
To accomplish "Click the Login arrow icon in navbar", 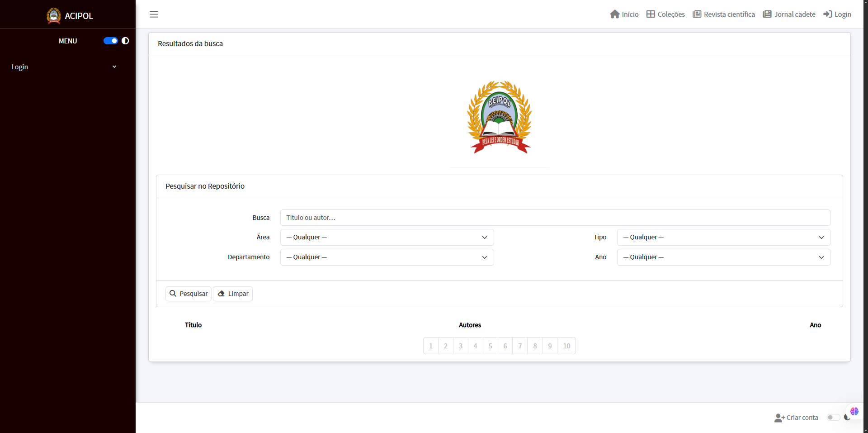I will click(828, 14).
